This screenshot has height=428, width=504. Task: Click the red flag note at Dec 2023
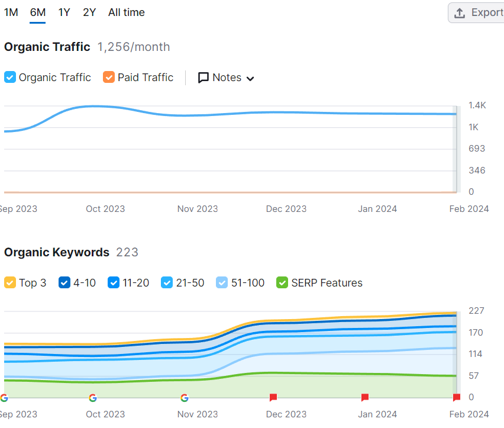tap(273, 397)
